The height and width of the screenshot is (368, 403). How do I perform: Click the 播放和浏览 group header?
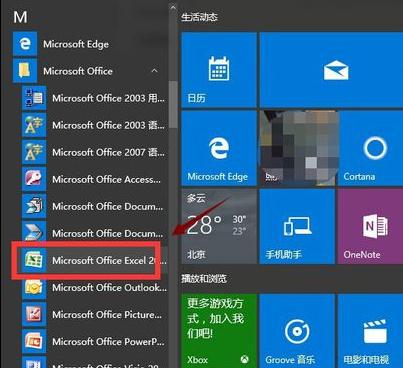tap(204, 278)
